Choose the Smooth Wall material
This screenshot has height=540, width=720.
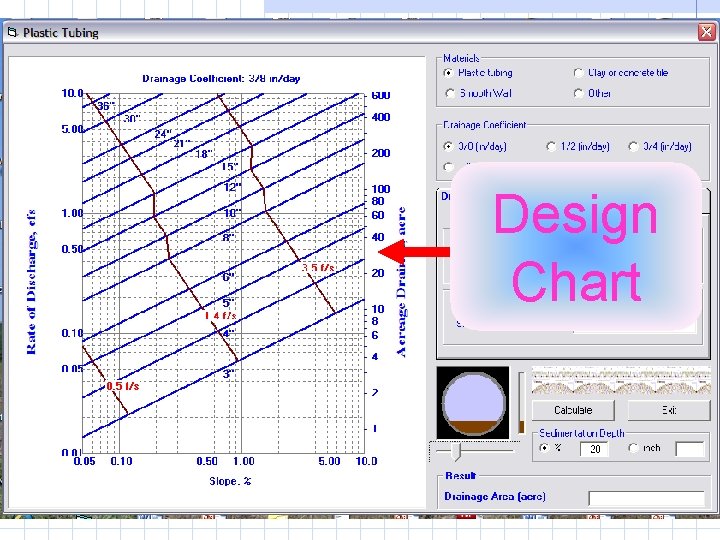coord(450,93)
